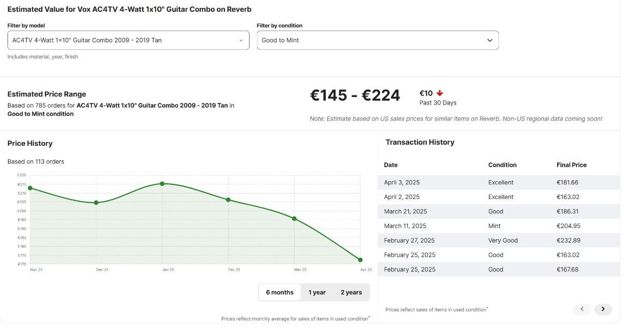Select the April 3, 2025 transaction row
The image size is (644, 328).
point(498,183)
